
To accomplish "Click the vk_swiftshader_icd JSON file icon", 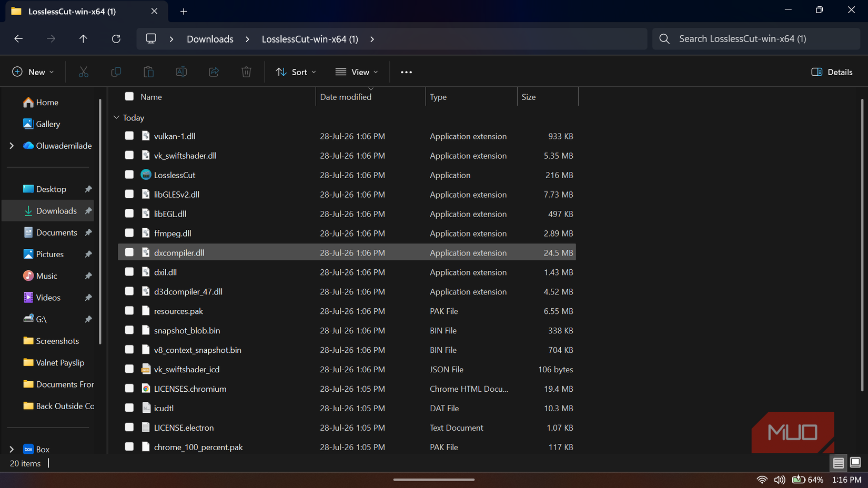I will pos(146,369).
